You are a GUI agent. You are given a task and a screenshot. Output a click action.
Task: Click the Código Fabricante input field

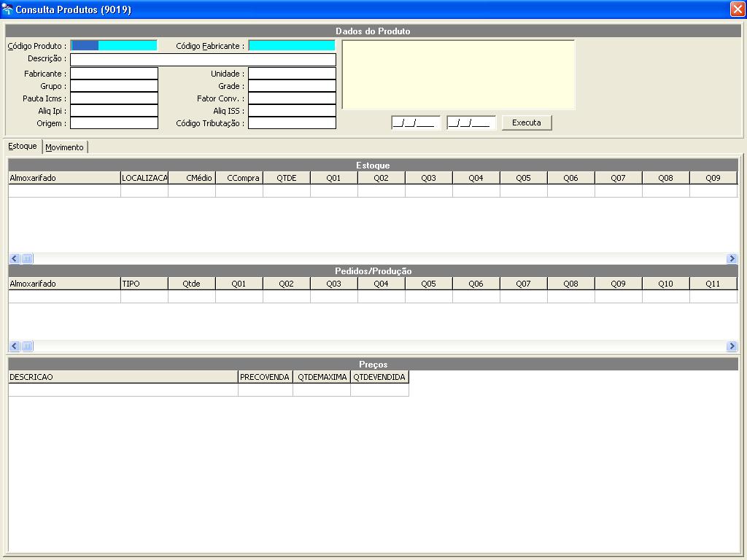pos(292,46)
